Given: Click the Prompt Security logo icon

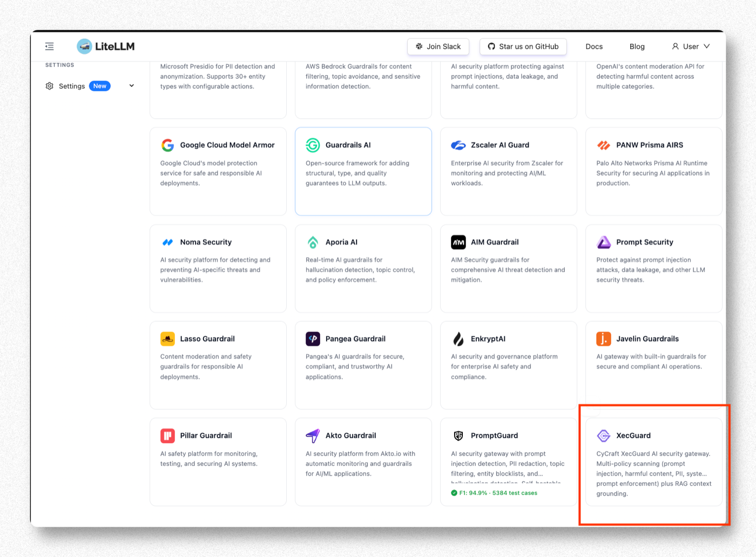Looking at the screenshot, I should [x=604, y=242].
